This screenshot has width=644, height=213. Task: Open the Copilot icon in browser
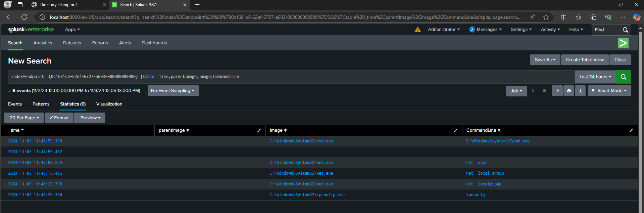point(637,17)
